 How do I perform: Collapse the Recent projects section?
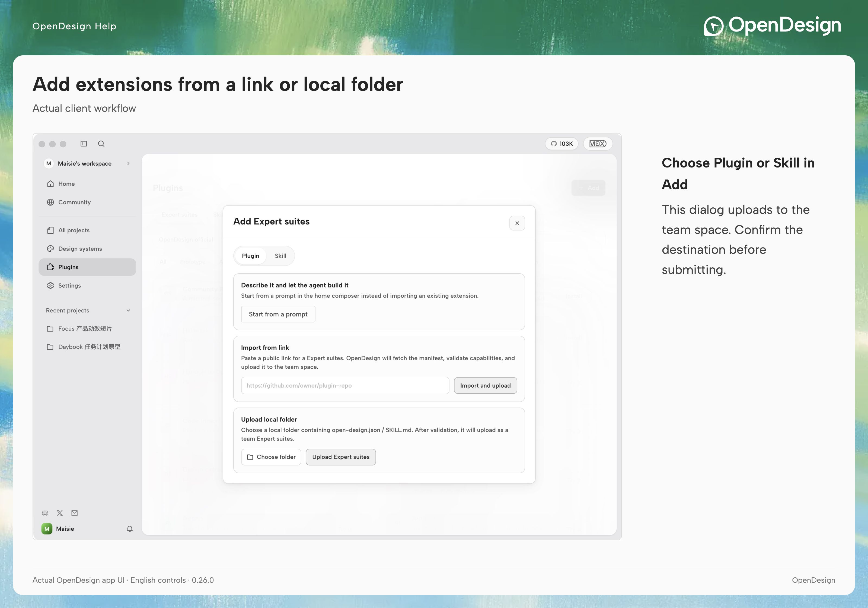pos(128,311)
